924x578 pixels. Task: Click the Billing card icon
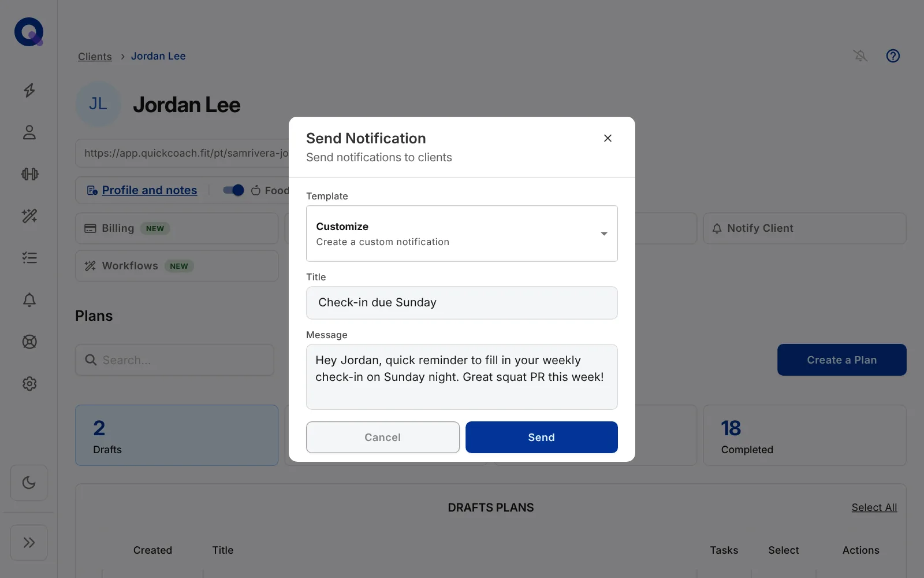(x=90, y=228)
